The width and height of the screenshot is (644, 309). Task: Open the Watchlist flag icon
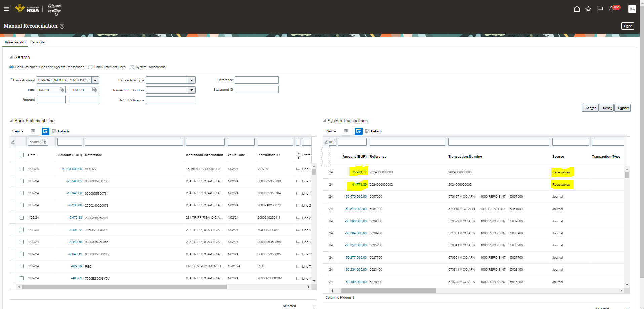600,9
